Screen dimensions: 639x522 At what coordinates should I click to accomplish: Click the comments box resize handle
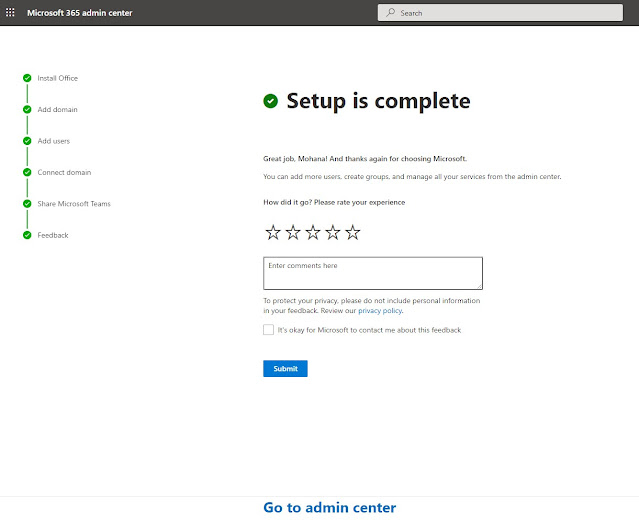coord(480,286)
